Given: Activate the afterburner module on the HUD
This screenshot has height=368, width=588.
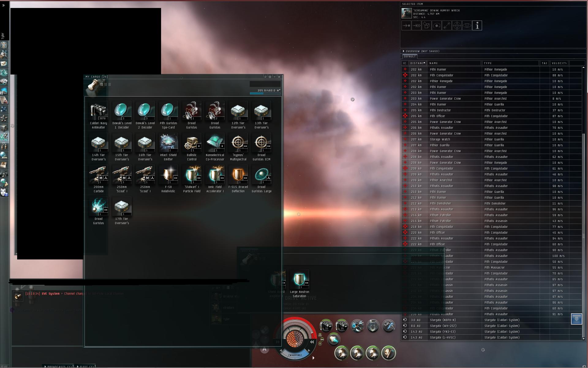Looking at the screenshot, I should (334, 339).
